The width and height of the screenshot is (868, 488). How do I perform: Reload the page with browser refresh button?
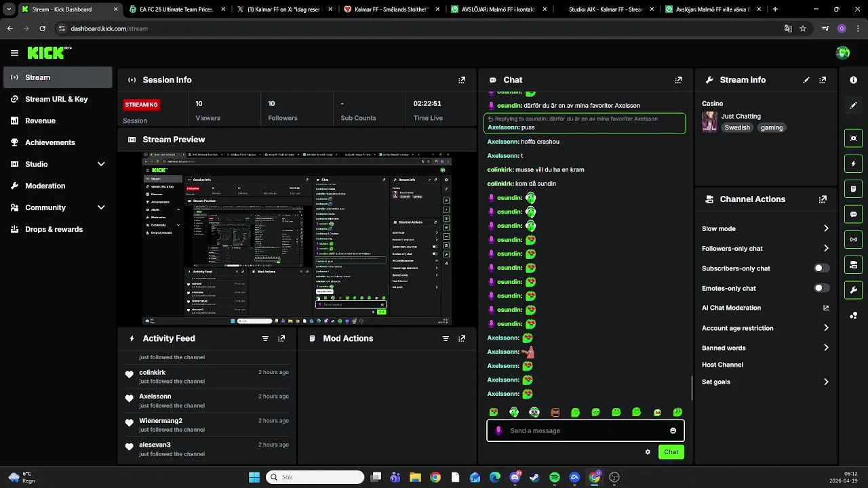coord(42,28)
